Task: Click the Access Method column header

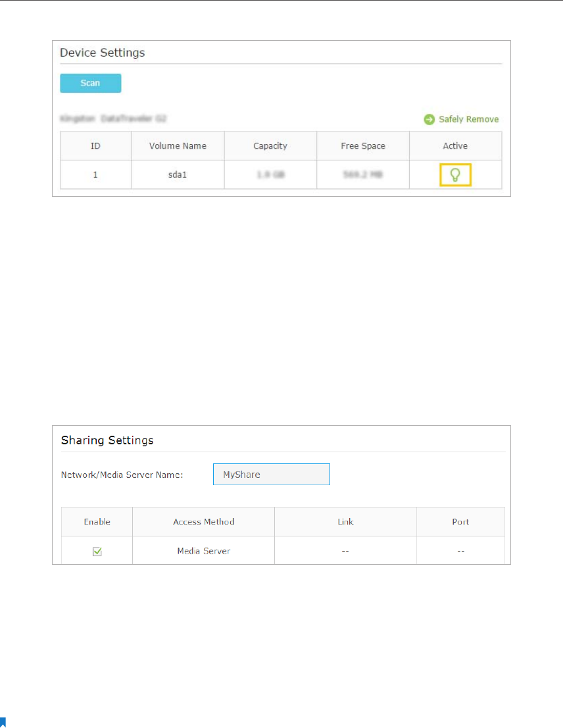Action: [x=204, y=521]
